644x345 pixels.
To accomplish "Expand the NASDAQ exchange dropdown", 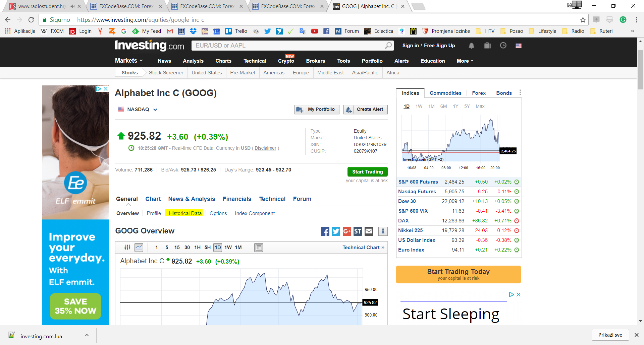I will tap(155, 110).
